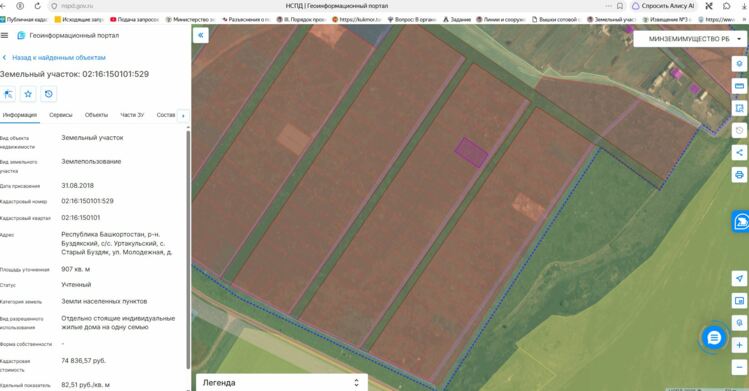749x391 pixels.
Task: Print the map with printer icon
Action: tap(739, 175)
